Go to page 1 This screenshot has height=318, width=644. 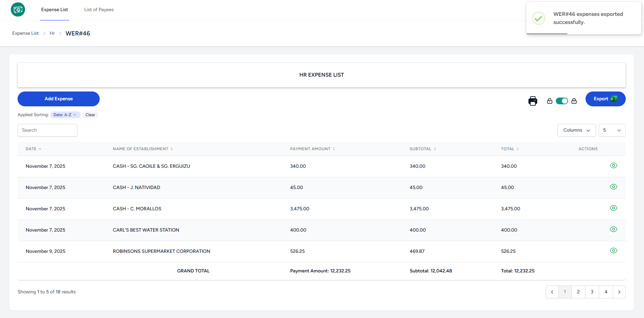point(565,292)
